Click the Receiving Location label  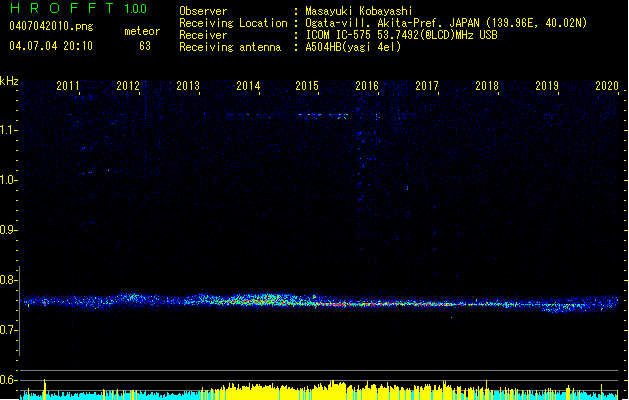click(x=233, y=23)
